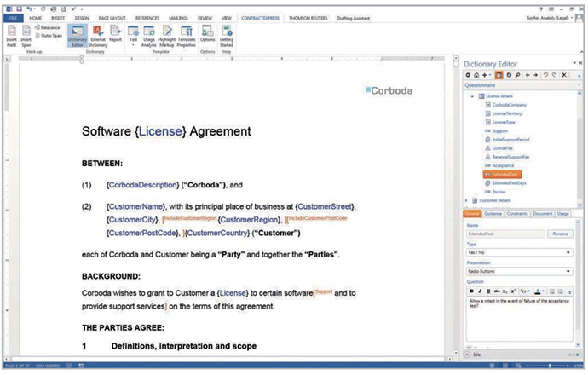This screenshot has height=375, width=588.
Task: Click the delete X icon in Dictionary Editor toolbar
Action: (564, 75)
